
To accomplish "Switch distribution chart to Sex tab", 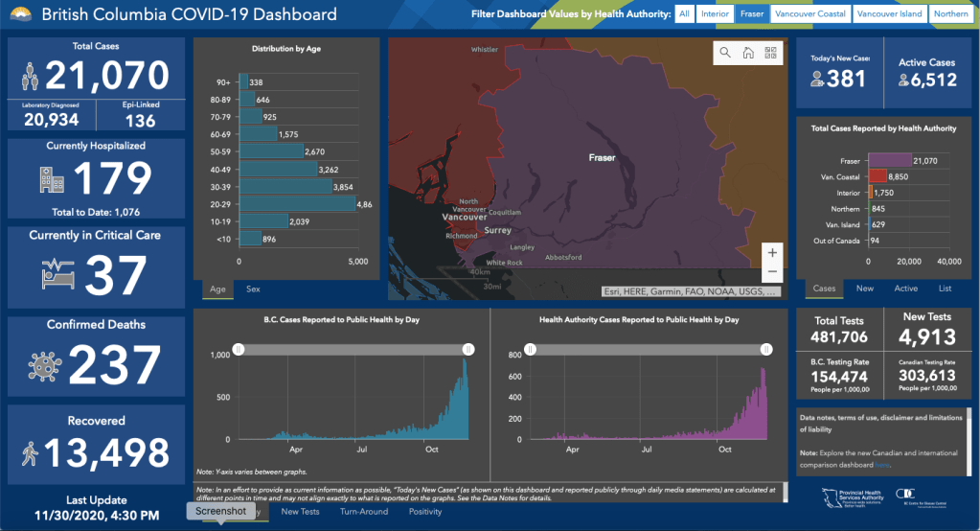I will click(253, 289).
